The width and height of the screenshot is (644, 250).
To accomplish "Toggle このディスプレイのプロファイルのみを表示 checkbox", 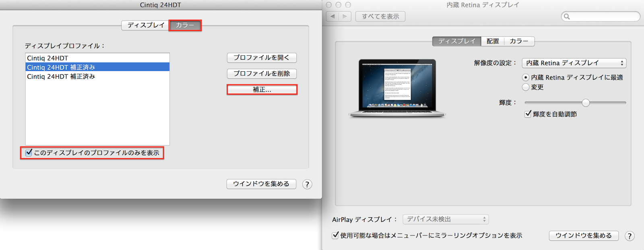I will tap(29, 153).
